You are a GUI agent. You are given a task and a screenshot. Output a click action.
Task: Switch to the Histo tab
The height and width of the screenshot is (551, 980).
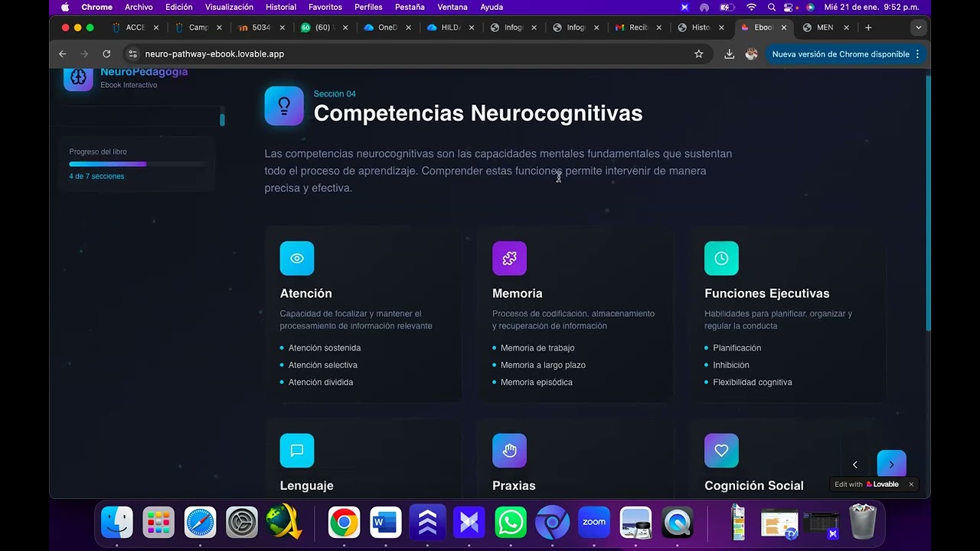click(701, 28)
